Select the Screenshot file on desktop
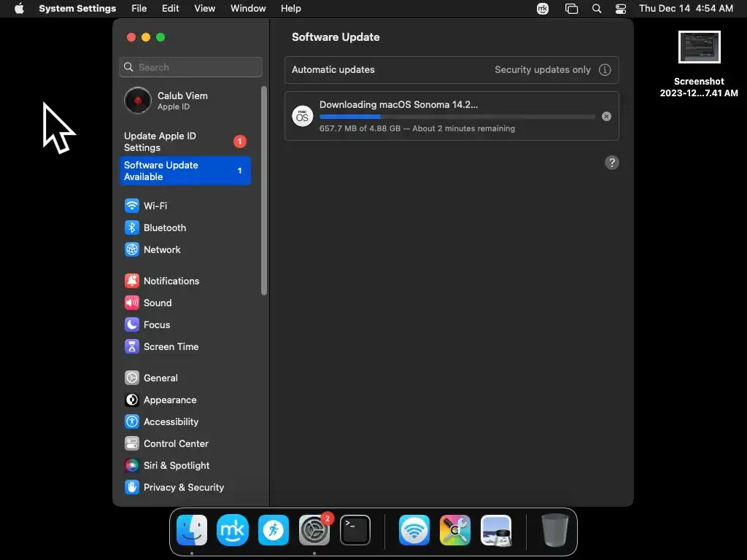Viewport: 747px width, 560px height. [x=699, y=64]
